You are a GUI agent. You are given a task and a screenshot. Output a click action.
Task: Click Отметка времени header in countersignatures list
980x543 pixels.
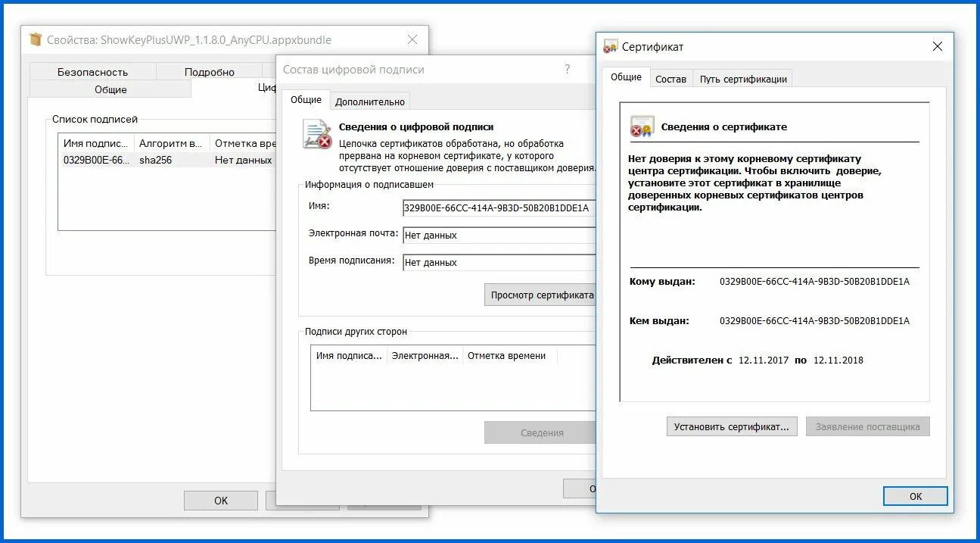(x=509, y=355)
